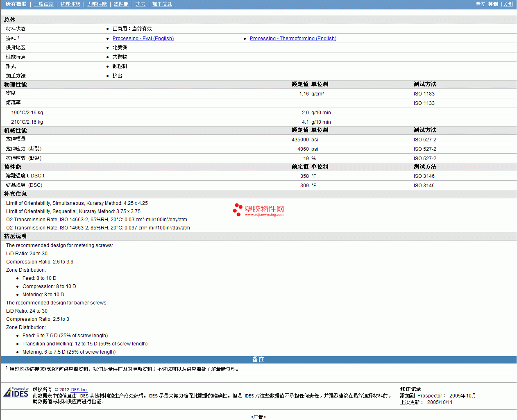The height and width of the screenshot is (420, 517).
Task: Open the Processing - Eval (English) link
Action: [143, 39]
